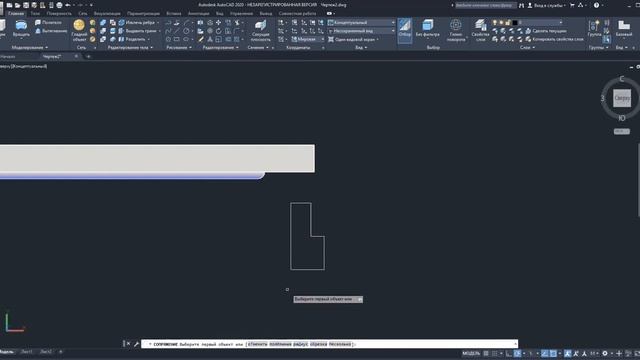Click Extrude Faces (Выдавить грани)
This screenshot has width=640, height=360.
138,31
